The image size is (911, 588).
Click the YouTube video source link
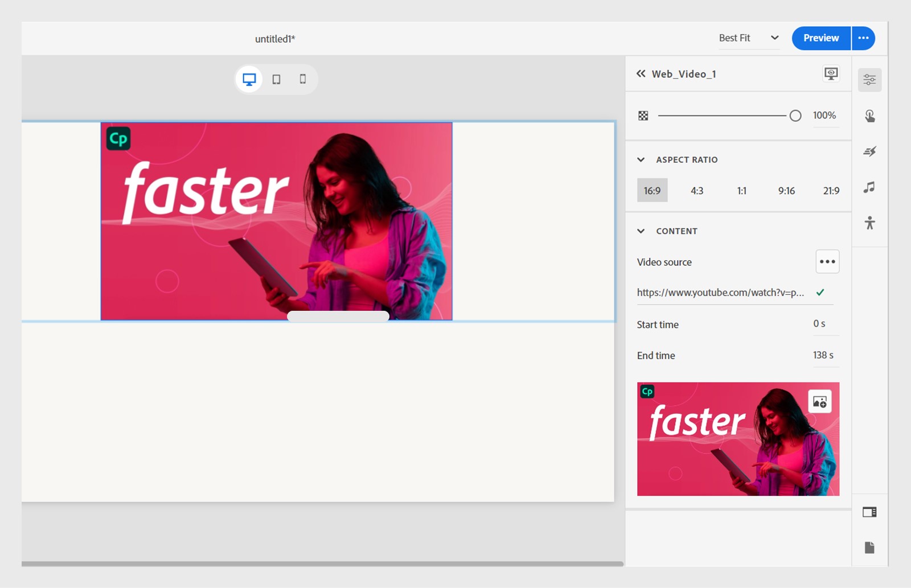coord(720,292)
